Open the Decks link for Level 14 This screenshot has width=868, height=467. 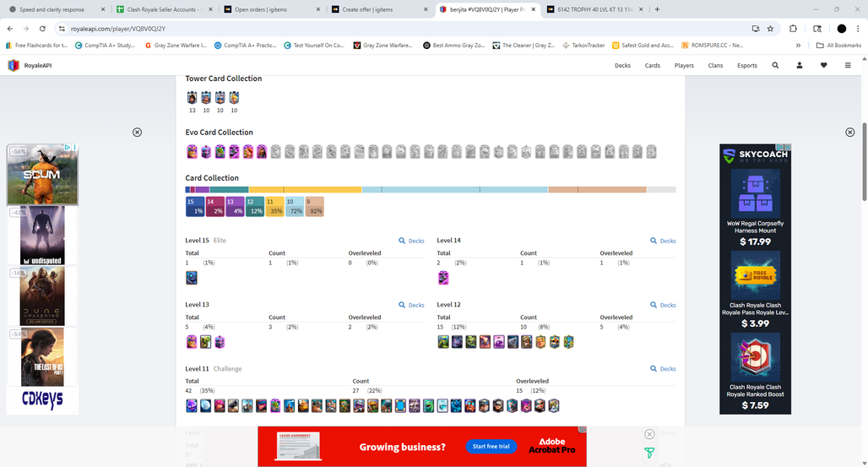(x=663, y=241)
